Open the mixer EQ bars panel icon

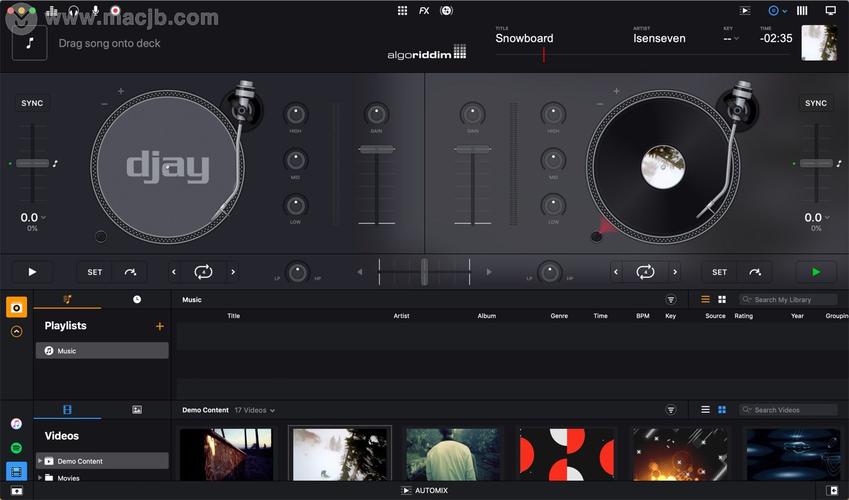point(52,11)
